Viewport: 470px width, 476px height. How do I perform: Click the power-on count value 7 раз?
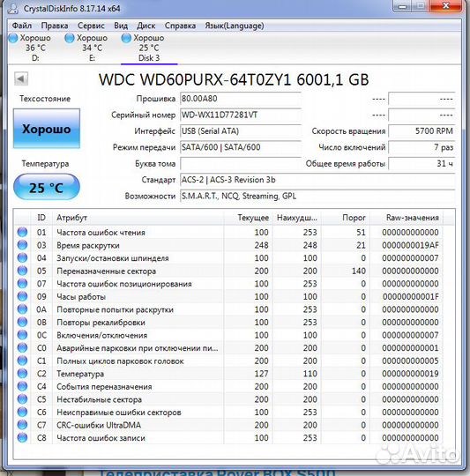(x=422, y=147)
